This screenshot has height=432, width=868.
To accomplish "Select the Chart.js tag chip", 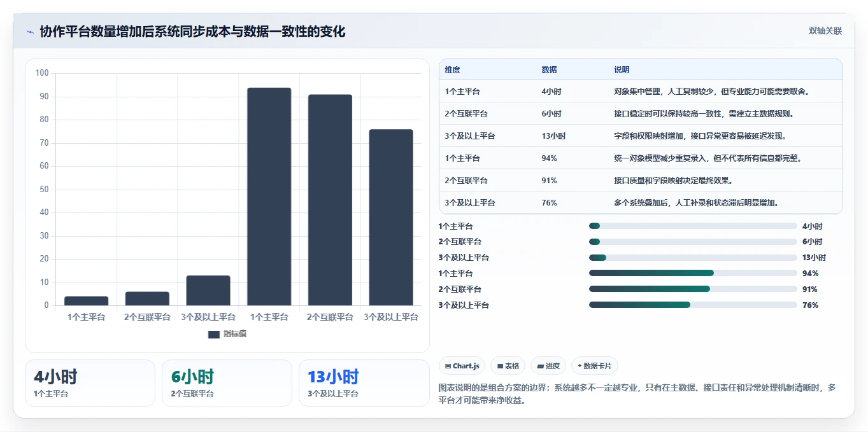I will click(462, 366).
